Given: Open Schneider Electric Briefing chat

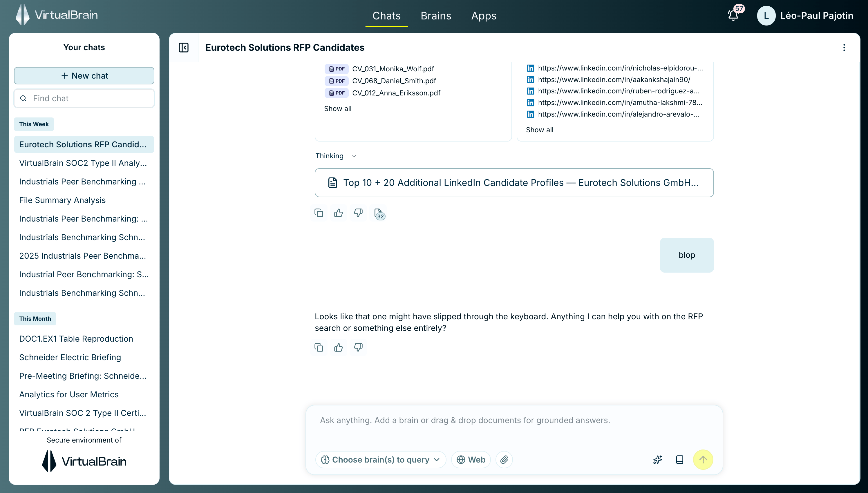Looking at the screenshot, I should [x=84, y=357].
